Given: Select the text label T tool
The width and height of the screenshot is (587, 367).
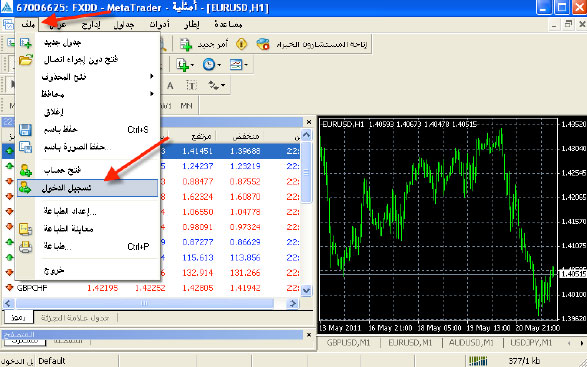Looking at the screenshot, I should pos(192,86).
